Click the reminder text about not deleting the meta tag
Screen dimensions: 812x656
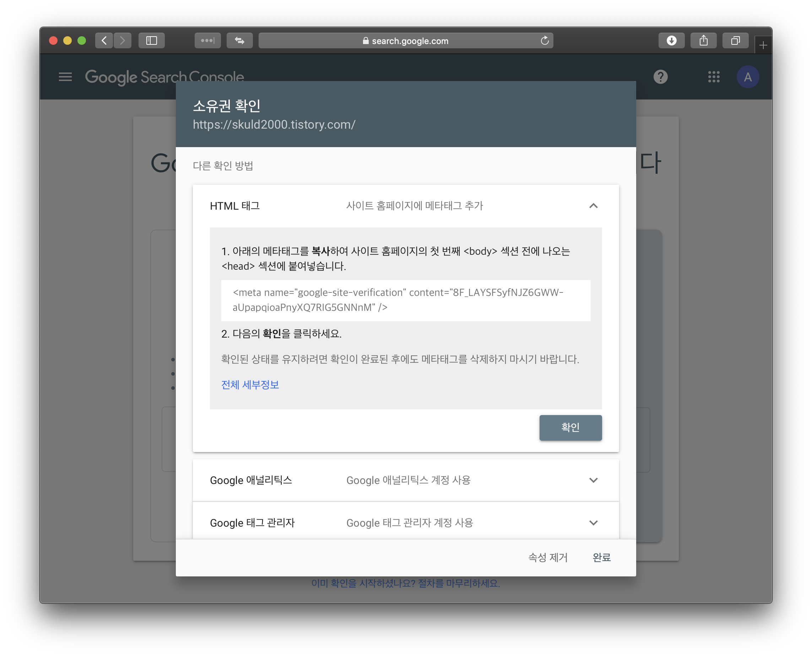point(400,359)
